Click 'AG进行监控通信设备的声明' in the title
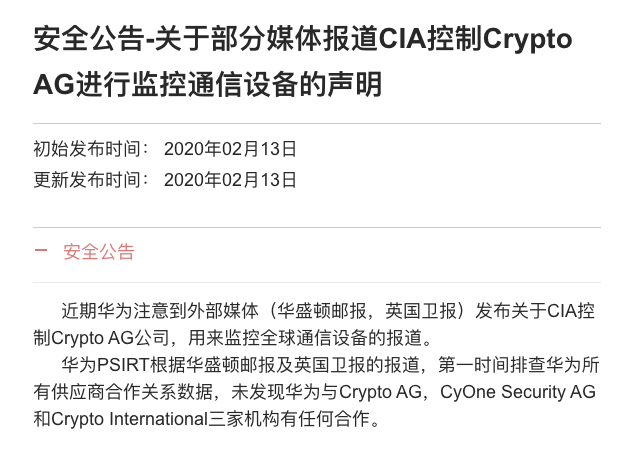The image size is (633, 451). [208, 85]
